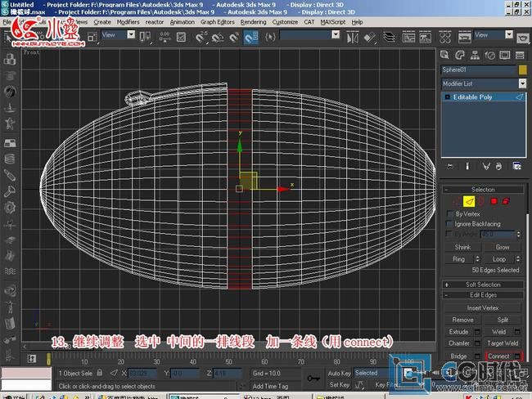The image size is (532, 399).
Task: Toggle the Selection Lock padlock
Action: coord(100,373)
